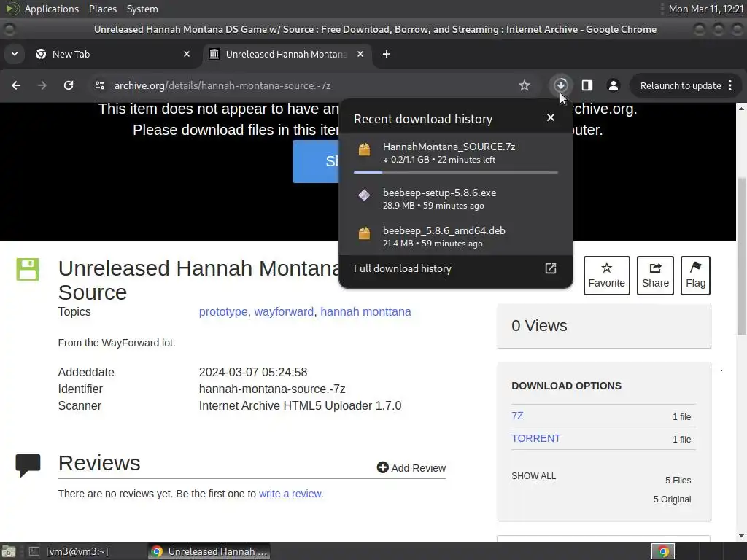The height and width of the screenshot is (560, 747).
Task: Share this archive item
Action: click(x=656, y=276)
